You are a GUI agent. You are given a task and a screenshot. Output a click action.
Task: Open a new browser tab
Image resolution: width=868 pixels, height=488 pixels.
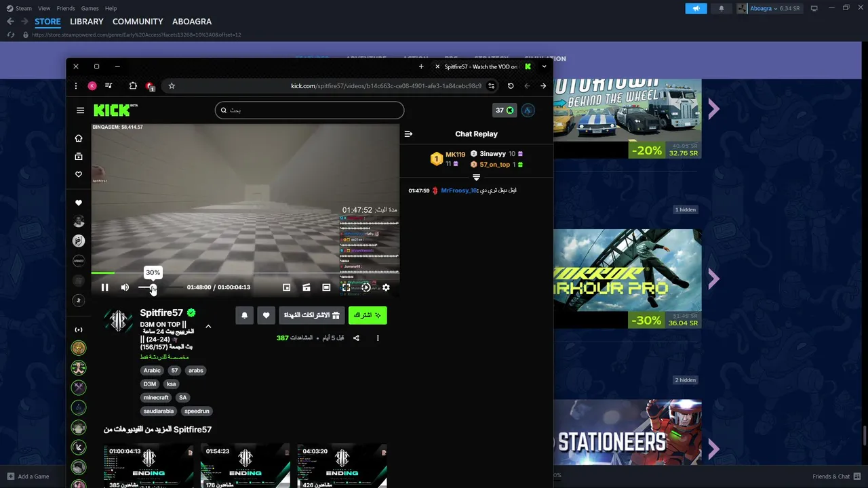coord(421,66)
